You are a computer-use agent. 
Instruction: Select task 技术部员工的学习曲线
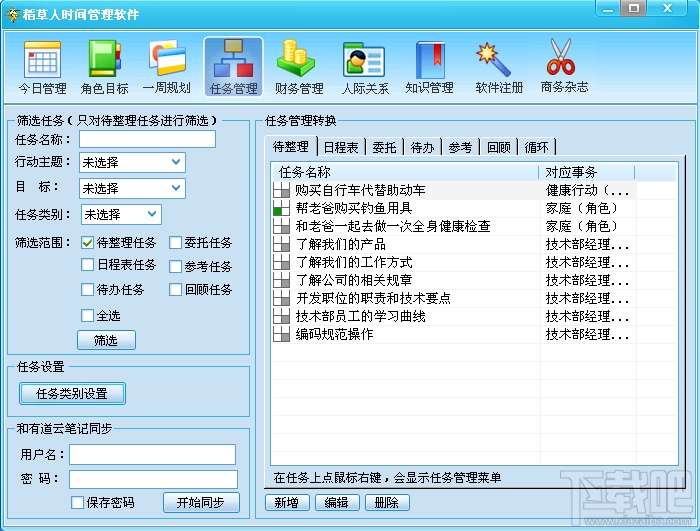click(x=360, y=316)
